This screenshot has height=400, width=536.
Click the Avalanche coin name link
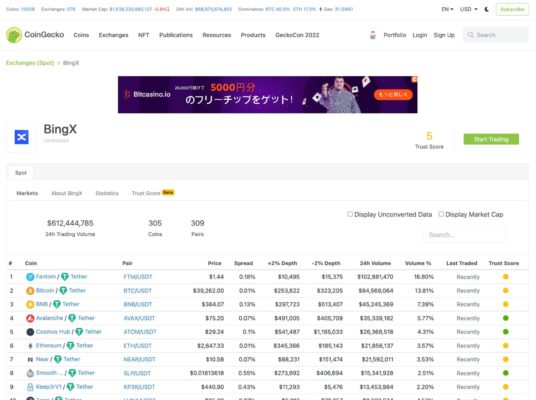coord(50,318)
